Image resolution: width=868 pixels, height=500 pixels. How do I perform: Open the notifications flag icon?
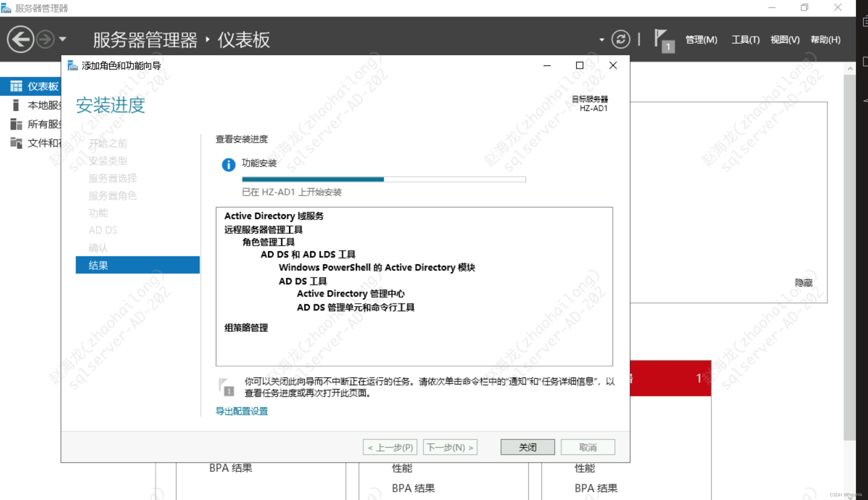point(663,41)
